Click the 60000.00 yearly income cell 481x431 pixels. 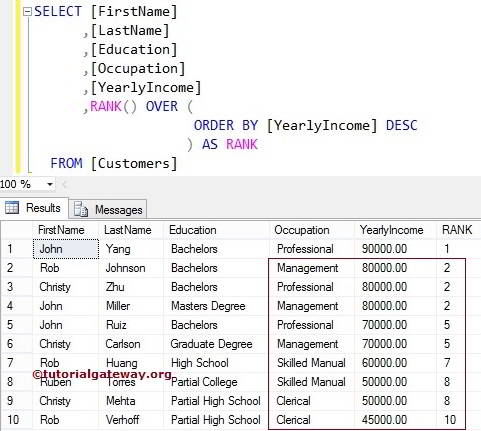click(395, 363)
